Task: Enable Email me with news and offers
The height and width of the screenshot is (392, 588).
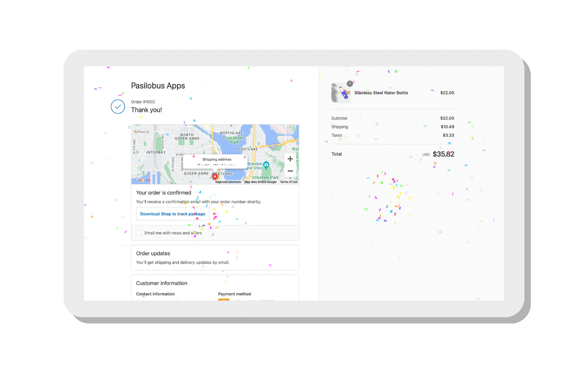Action: point(139,233)
